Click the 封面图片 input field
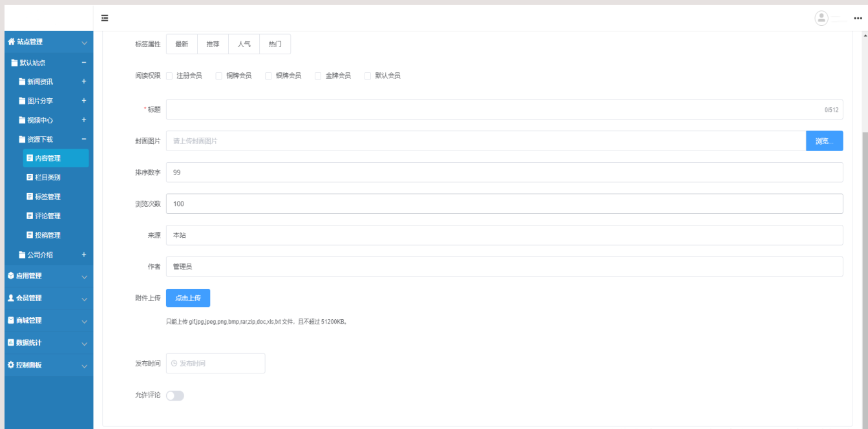 486,141
